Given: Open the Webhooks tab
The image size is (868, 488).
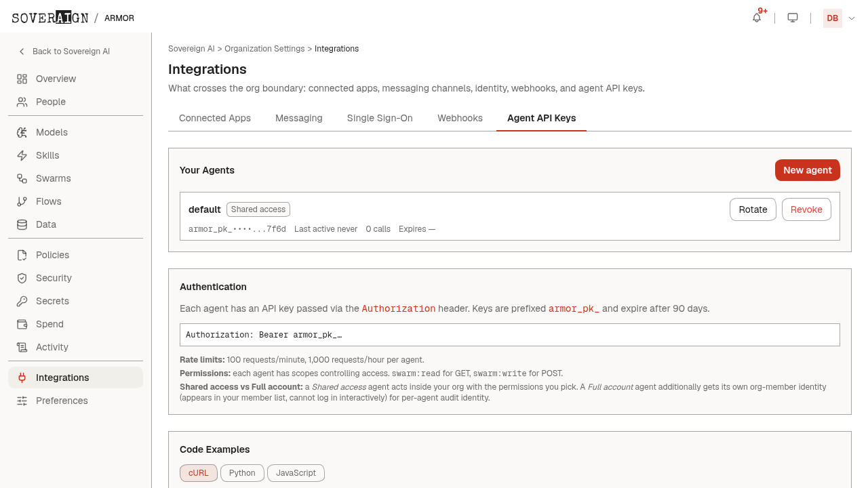Looking at the screenshot, I should pyautogui.click(x=460, y=118).
